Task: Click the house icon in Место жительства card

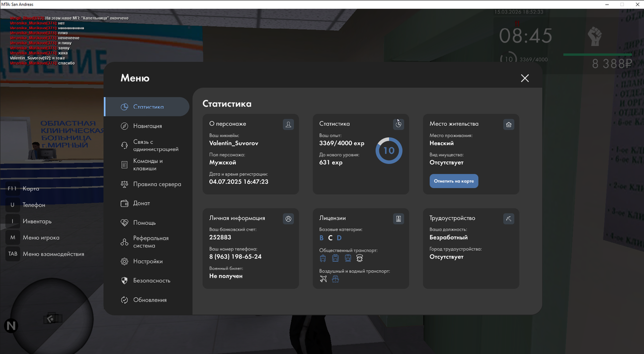Action: click(x=509, y=124)
